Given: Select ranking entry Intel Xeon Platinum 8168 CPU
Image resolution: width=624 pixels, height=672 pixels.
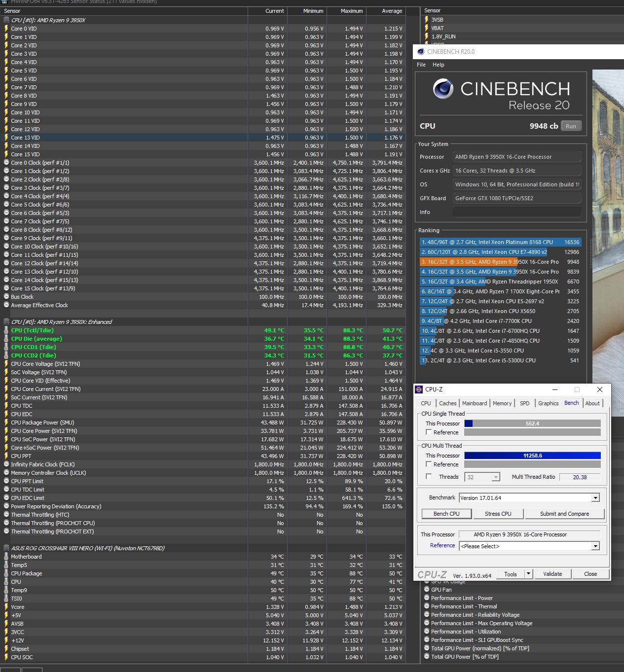Looking at the screenshot, I should point(500,242).
